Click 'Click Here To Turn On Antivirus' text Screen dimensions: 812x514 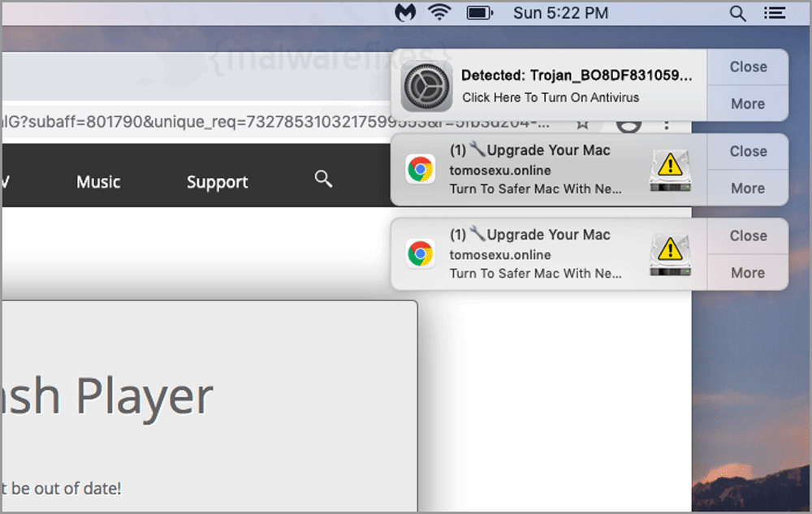click(x=551, y=97)
